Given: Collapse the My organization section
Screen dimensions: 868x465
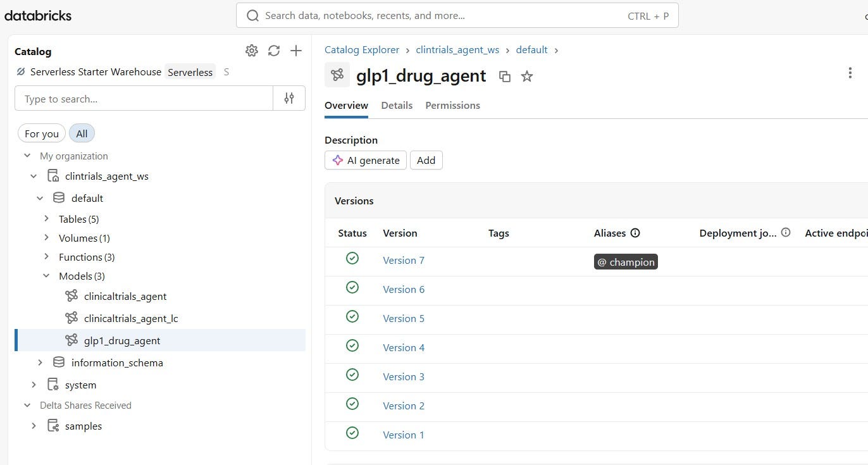Looking at the screenshot, I should (27, 156).
